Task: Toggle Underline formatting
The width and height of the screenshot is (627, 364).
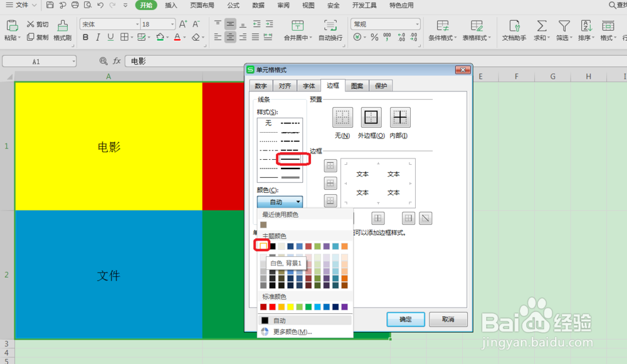Action: 111,37
